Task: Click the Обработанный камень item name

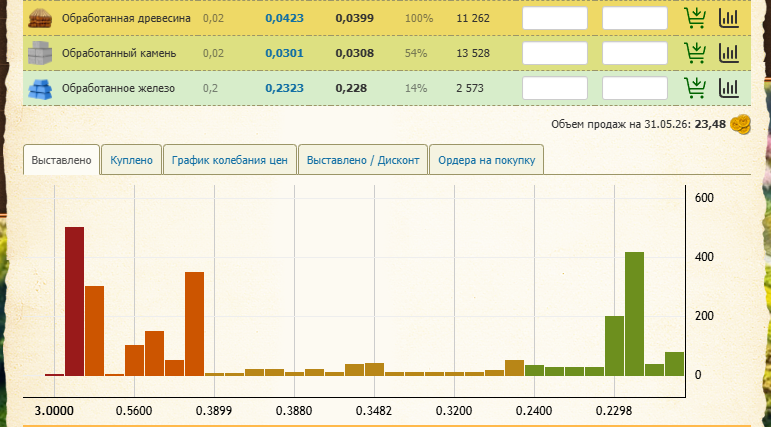Action: pos(119,53)
